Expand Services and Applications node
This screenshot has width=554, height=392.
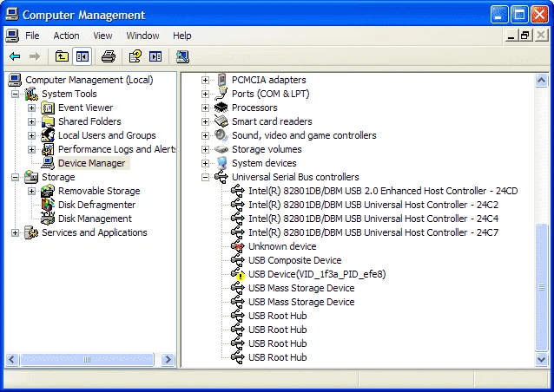(x=15, y=232)
